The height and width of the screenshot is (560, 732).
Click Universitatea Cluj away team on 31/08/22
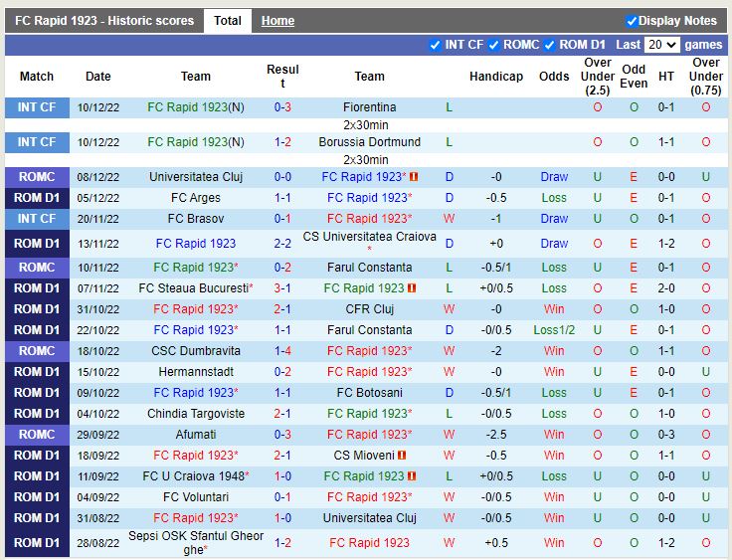click(369, 518)
